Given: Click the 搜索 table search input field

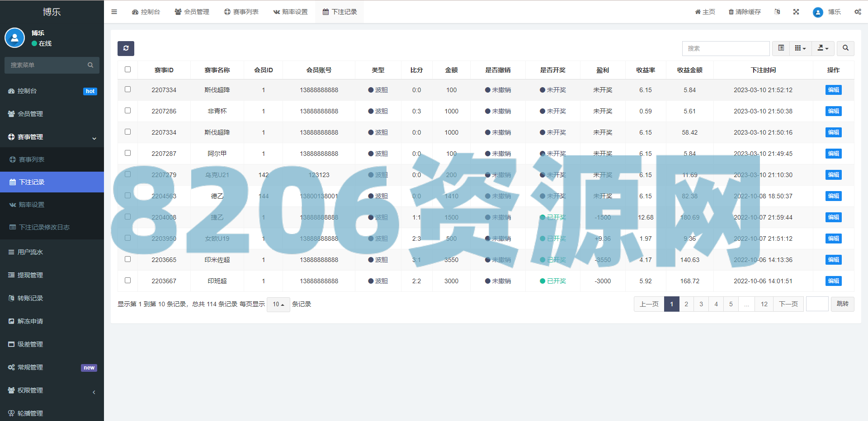Looking at the screenshot, I should (x=726, y=48).
